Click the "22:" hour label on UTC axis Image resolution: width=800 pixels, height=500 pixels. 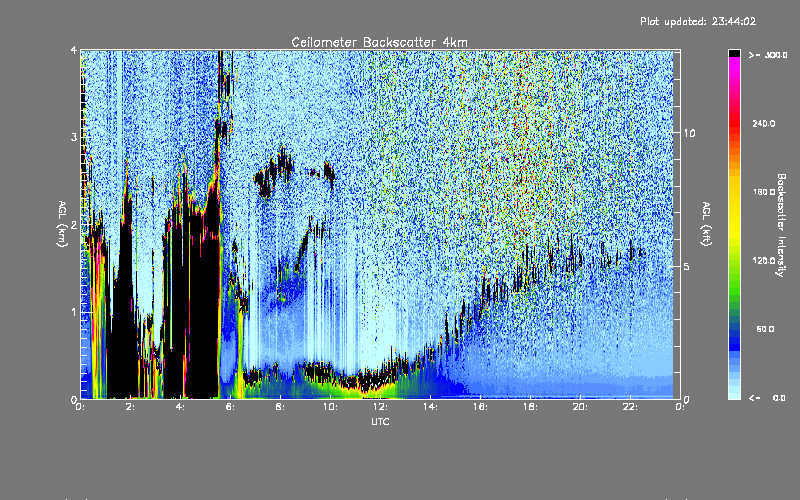(x=630, y=407)
